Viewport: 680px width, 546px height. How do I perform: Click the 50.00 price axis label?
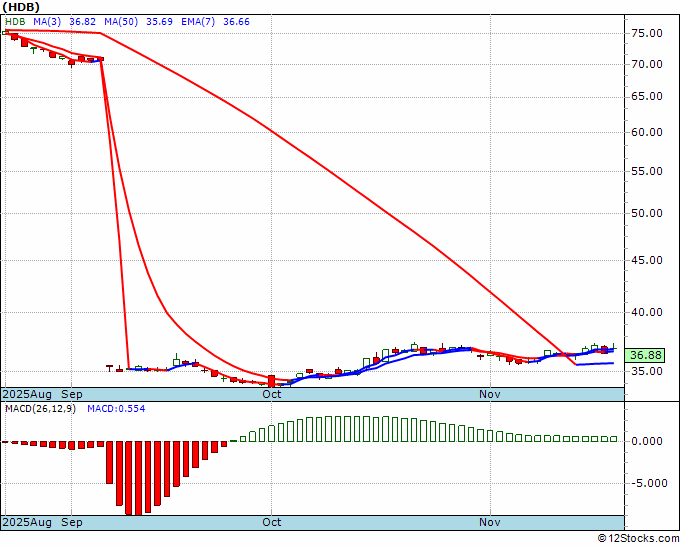647,213
